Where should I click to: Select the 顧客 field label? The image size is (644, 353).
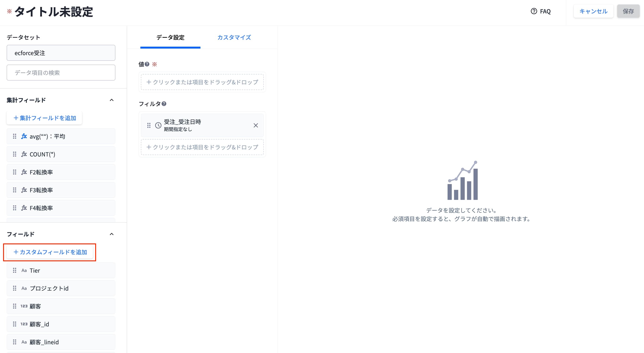tap(35, 306)
